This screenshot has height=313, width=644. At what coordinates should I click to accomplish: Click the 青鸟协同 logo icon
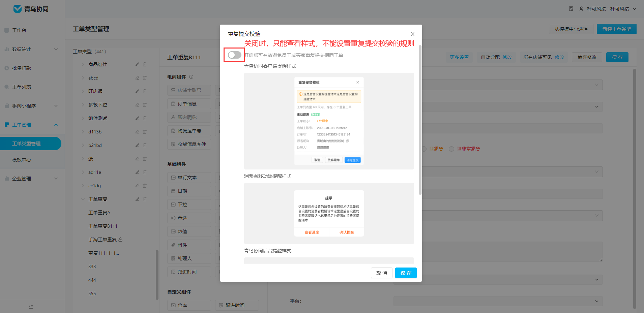pyautogui.click(x=18, y=9)
